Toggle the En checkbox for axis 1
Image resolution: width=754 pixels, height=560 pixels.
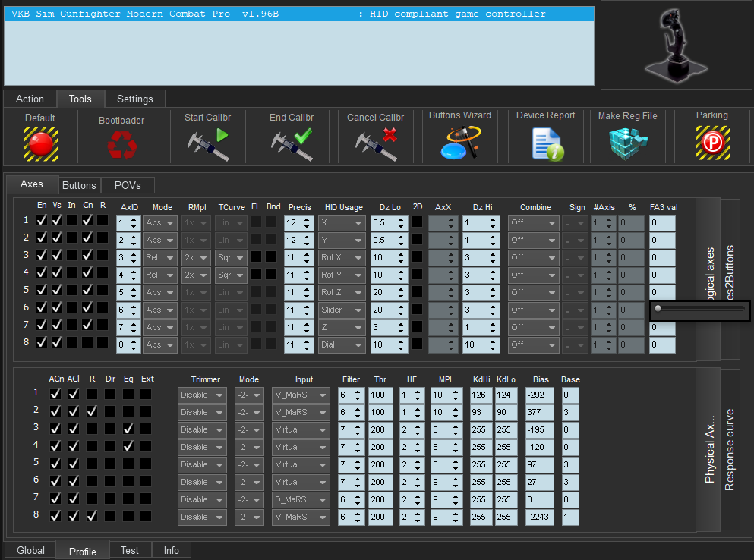click(42, 219)
